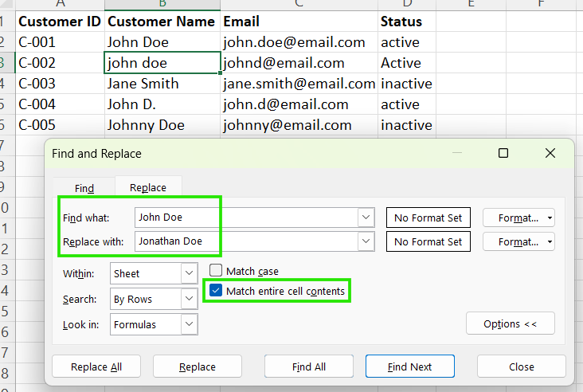
Task: Select the johnny@email.com cell
Action: (x=299, y=125)
